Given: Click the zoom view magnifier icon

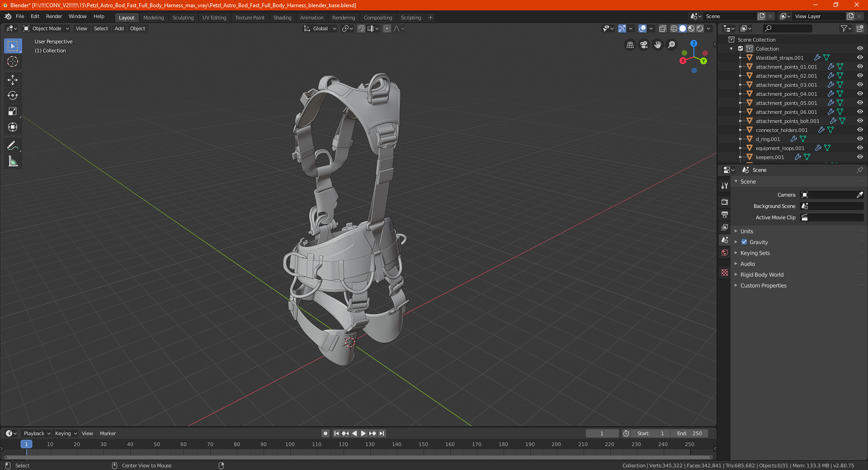Looking at the screenshot, I should point(672,45).
